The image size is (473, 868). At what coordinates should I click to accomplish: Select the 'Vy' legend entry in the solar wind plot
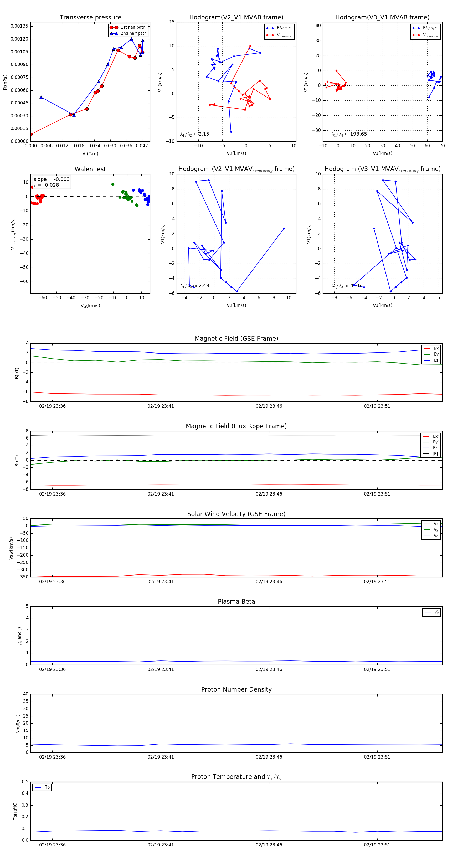point(431,530)
